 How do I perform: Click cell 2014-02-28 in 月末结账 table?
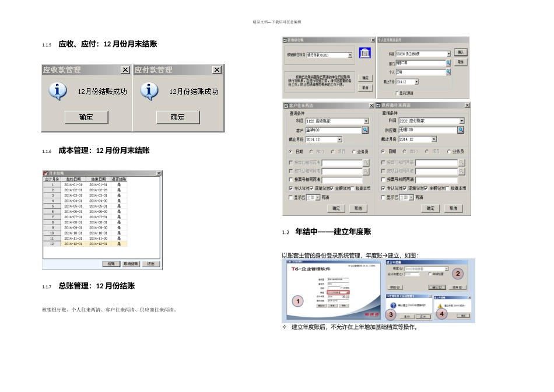[x=98, y=190]
